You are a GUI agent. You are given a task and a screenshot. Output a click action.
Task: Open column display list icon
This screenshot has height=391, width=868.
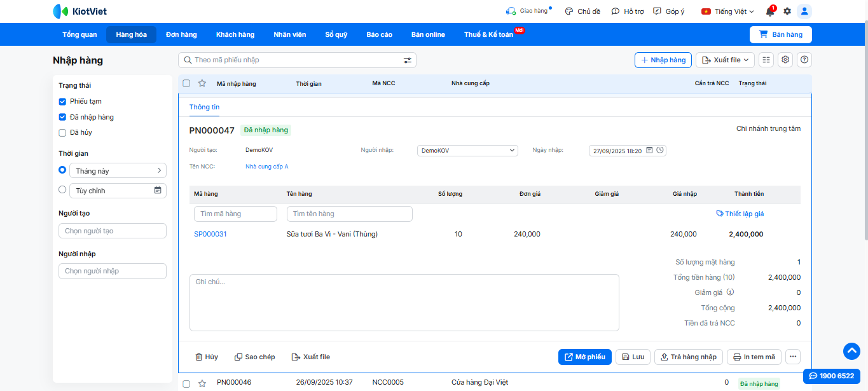click(766, 60)
